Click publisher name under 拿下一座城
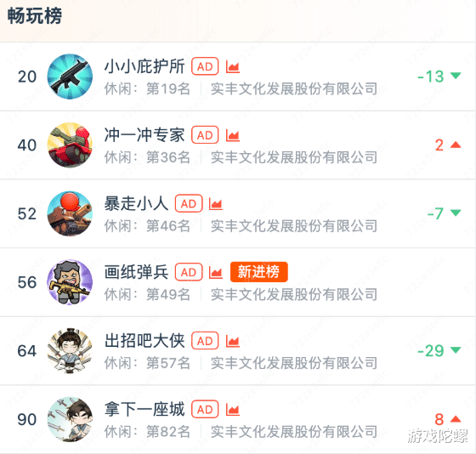The width and height of the screenshot is (476, 454). point(294,432)
